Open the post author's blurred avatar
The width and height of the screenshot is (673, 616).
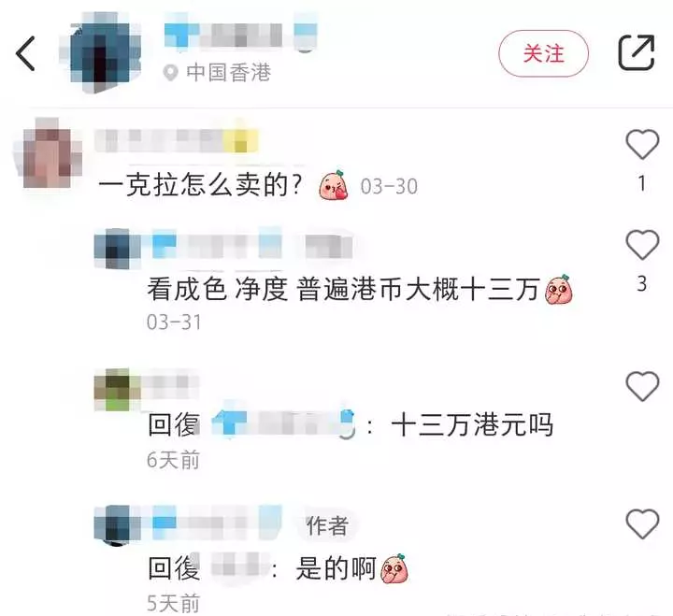[x=102, y=52]
